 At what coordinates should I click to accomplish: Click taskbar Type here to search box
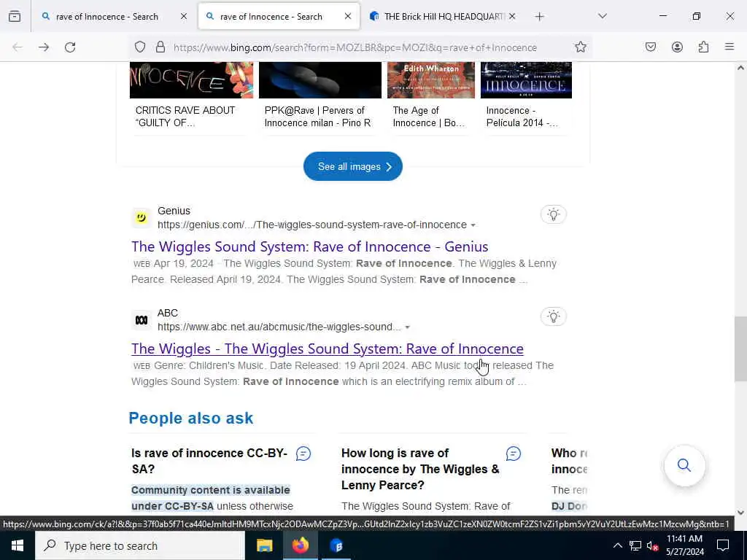coord(140,545)
